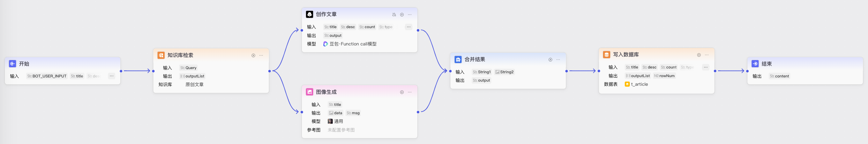The height and width of the screenshot is (144, 868).
Task: Click the yellow t_article table icon
Action: click(x=627, y=84)
